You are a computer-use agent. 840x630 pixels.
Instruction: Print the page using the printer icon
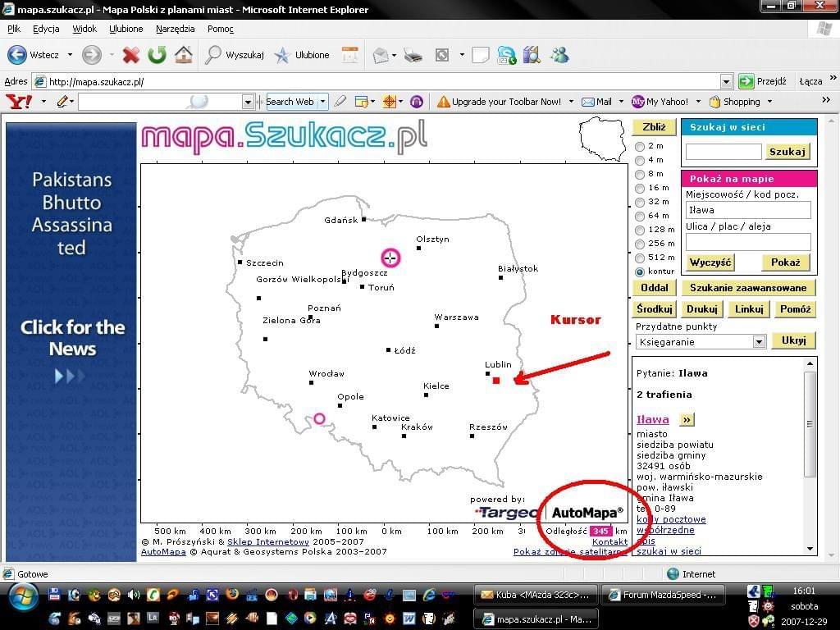413,55
